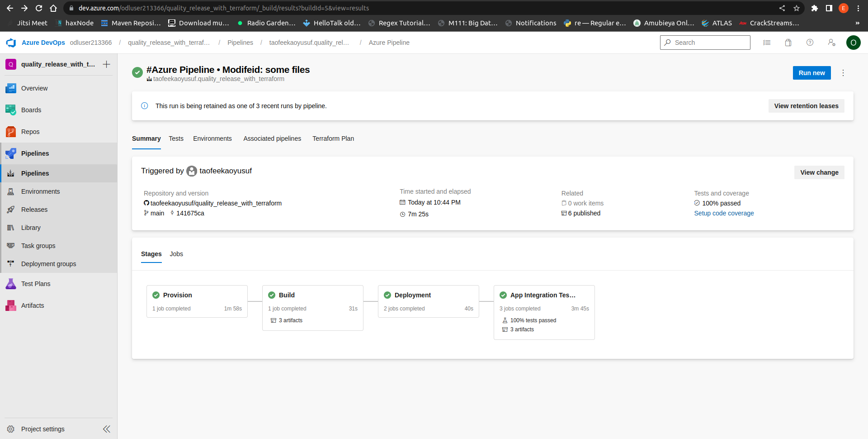
Task: Open the Jitsi Meet bookmark
Action: point(28,23)
